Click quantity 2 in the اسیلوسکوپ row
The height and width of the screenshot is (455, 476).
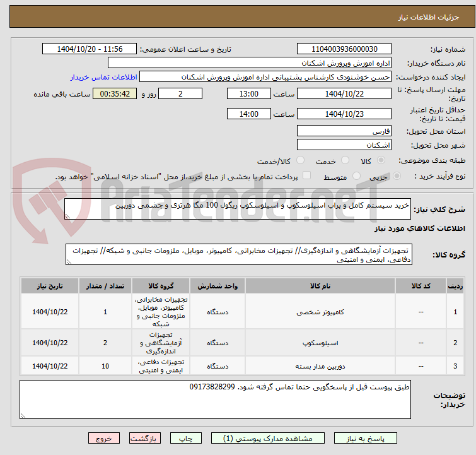pos(105,343)
